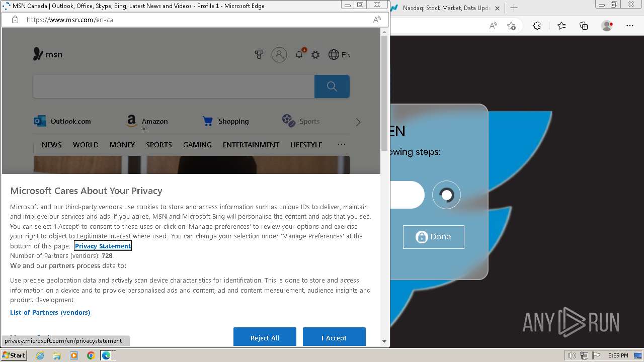Open List of Partners (vendors) link
The height and width of the screenshot is (362, 644).
point(50,312)
